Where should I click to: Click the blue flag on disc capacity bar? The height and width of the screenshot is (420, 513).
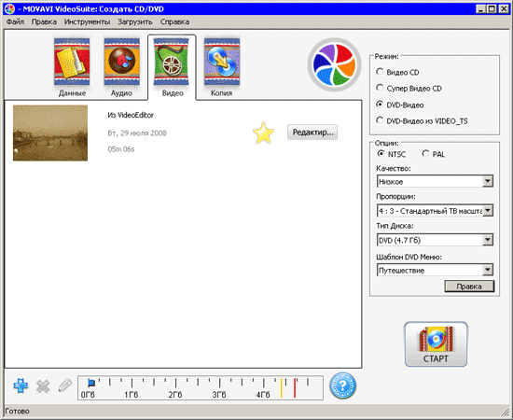91,383
